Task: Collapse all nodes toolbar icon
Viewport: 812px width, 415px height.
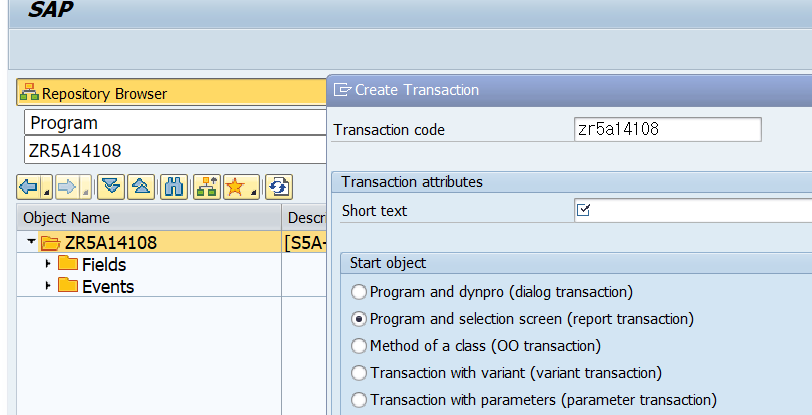Action: pos(141,187)
